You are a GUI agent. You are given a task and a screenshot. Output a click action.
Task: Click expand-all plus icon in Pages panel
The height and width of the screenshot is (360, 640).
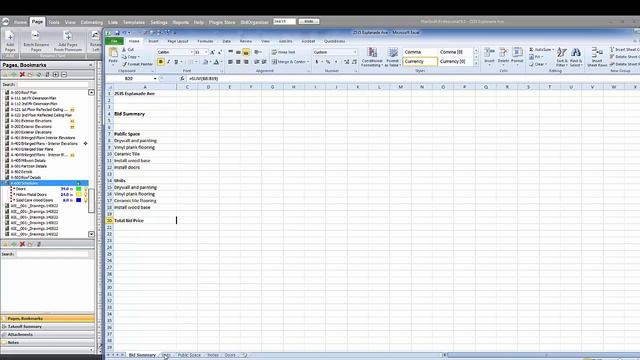pos(56,75)
